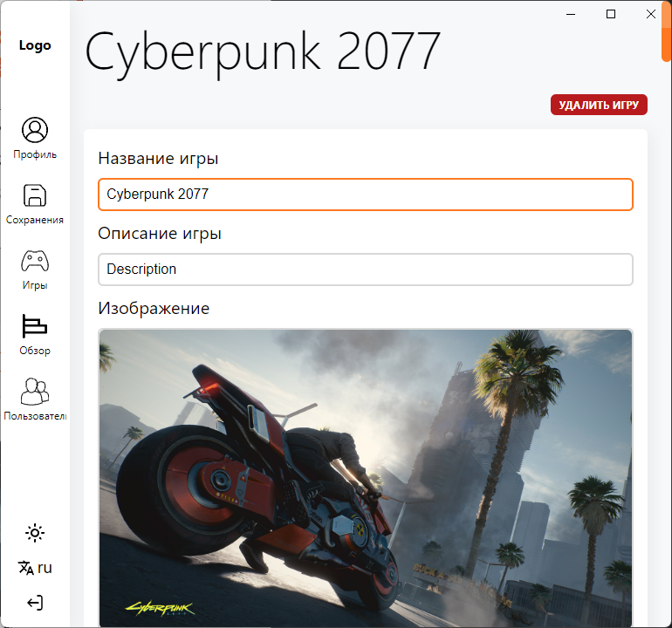The image size is (672, 628).
Task: Open the Профиль user profile icon
Action: [x=35, y=130]
